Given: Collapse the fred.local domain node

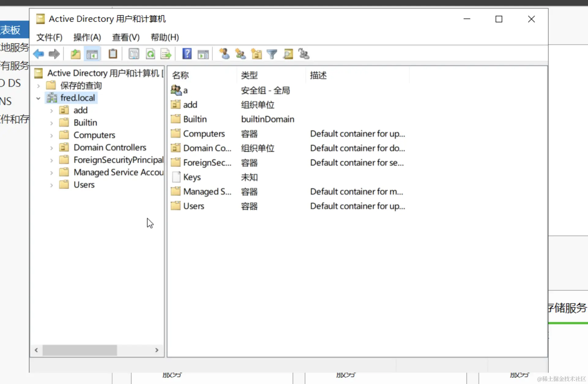Looking at the screenshot, I should click(x=38, y=98).
